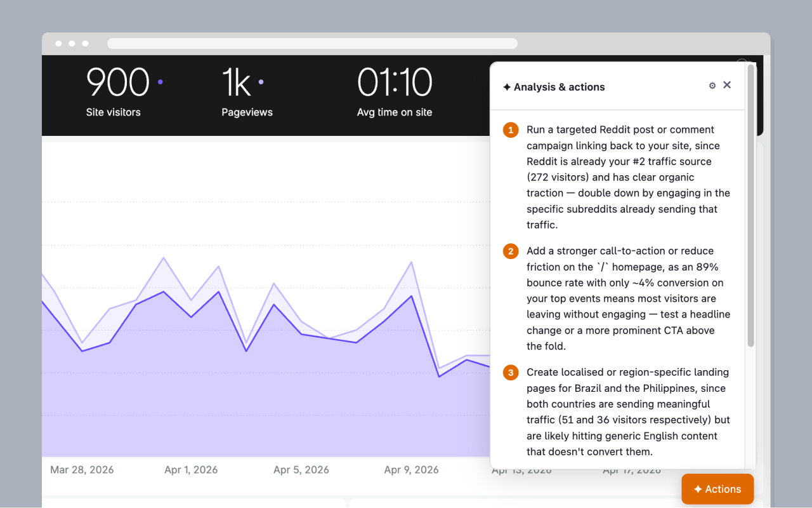Click the sparkle icon beside the Analysis & actions title
Viewport: 812px width, 508px height.
(x=507, y=87)
